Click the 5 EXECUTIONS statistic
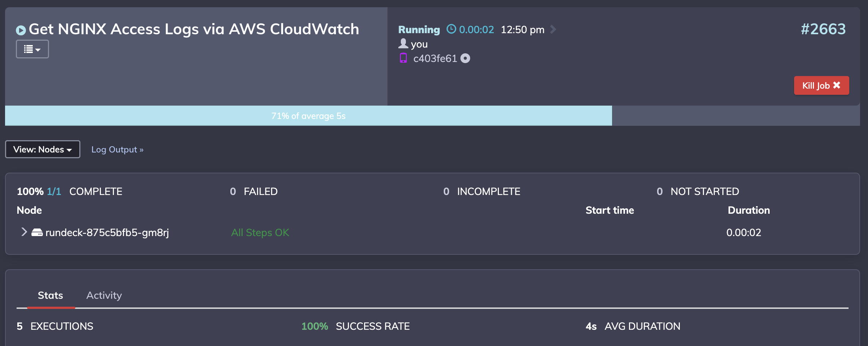Image resolution: width=868 pixels, height=346 pixels. [55, 326]
